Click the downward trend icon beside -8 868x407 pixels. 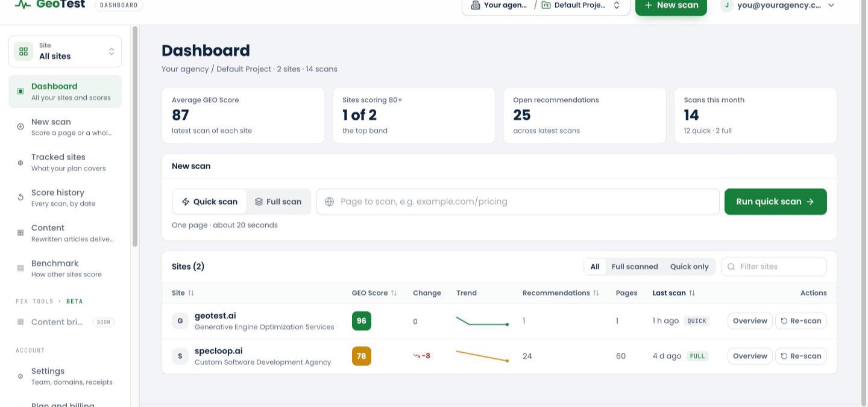(x=417, y=356)
